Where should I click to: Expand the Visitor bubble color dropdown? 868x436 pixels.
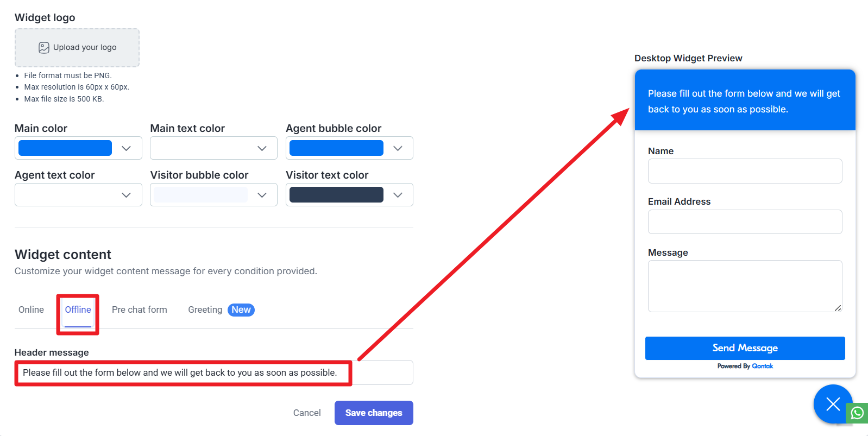[262, 195]
